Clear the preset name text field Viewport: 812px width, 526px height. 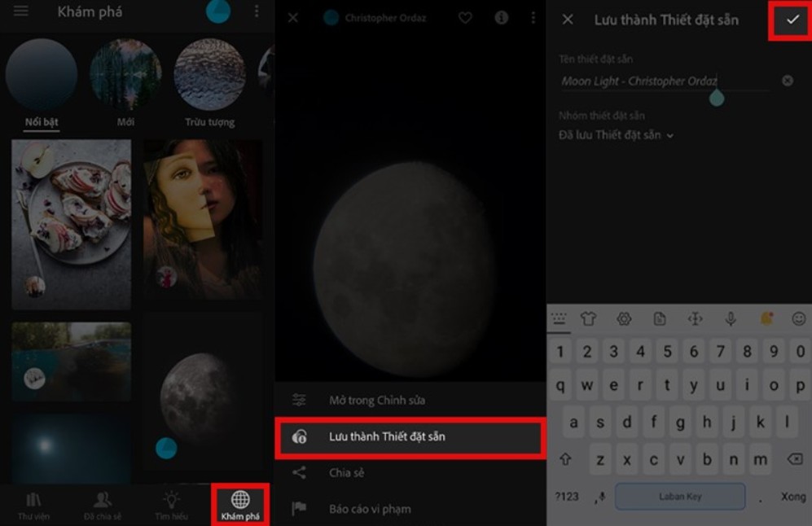point(788,81)
